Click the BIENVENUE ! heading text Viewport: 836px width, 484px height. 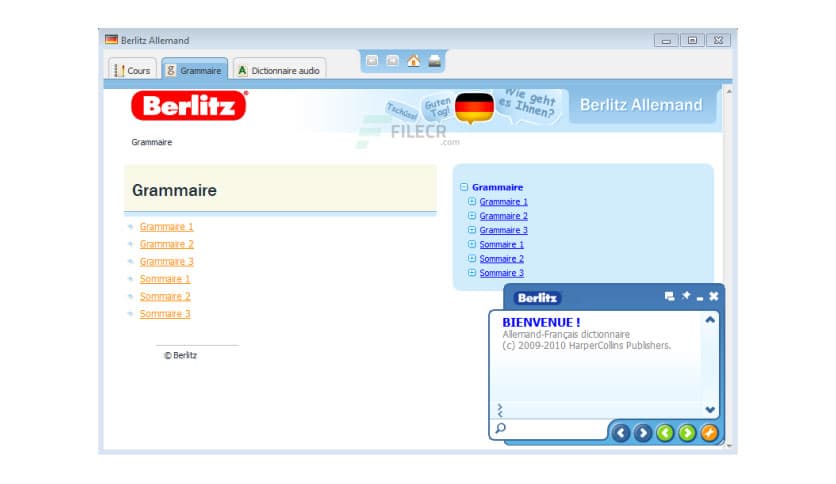(x=541, y=322)
